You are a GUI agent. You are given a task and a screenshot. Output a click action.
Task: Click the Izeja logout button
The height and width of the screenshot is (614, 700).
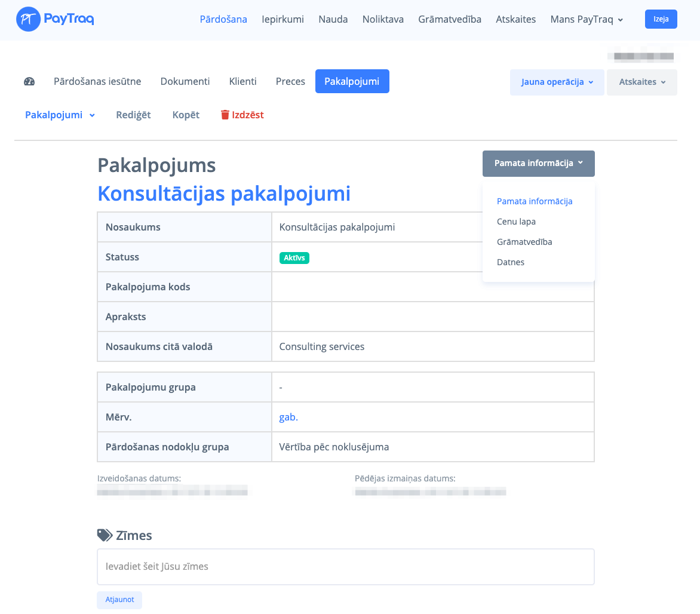[661, 19]
